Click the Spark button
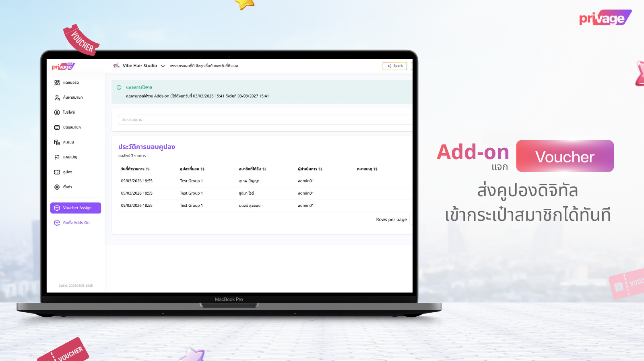Screen dimensions: 644x361 394,66
